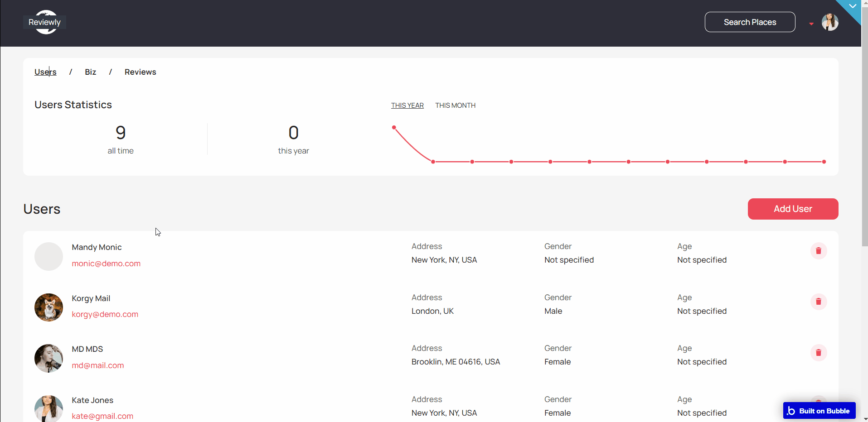Open email link md@mail.com
Viewport: 868px width, 422px height.
[98, 365]
